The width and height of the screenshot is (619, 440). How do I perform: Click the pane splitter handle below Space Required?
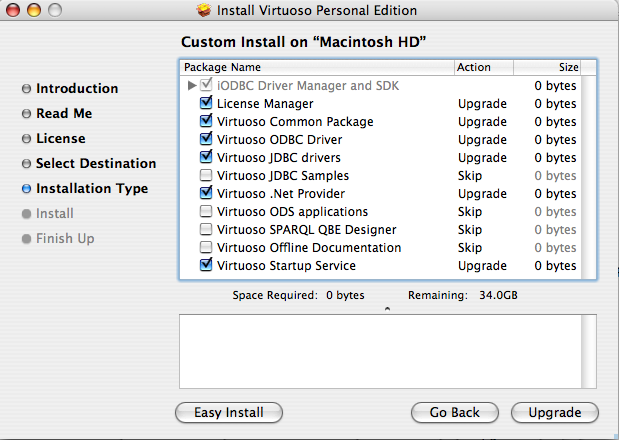pyautogui.click(x=387, y=309)
